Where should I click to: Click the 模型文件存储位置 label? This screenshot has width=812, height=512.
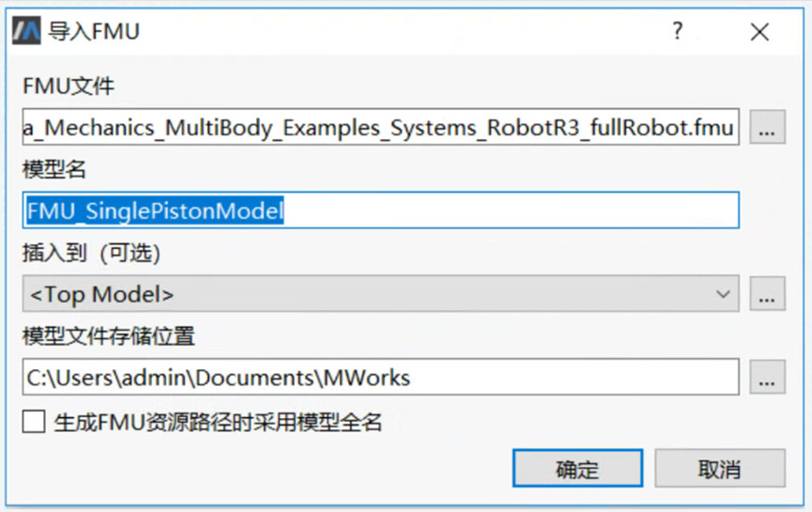pos(109,335)
